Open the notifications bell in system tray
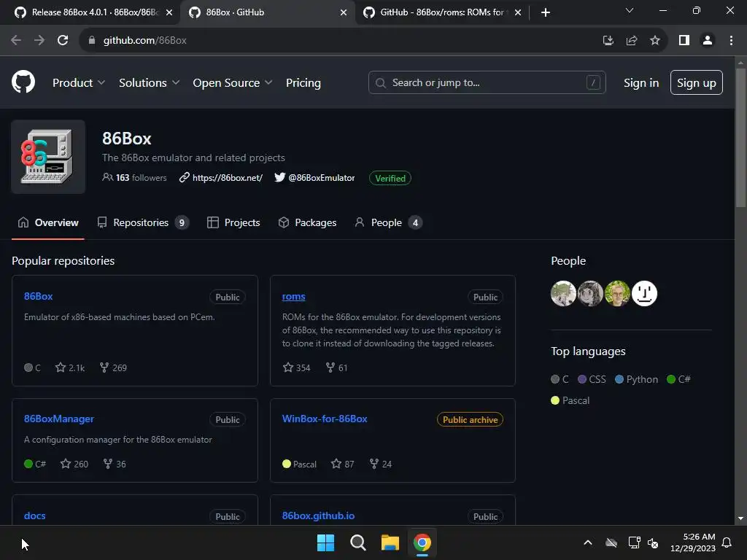Viewport: 747px width, 560px height. (x=727, y=542)
